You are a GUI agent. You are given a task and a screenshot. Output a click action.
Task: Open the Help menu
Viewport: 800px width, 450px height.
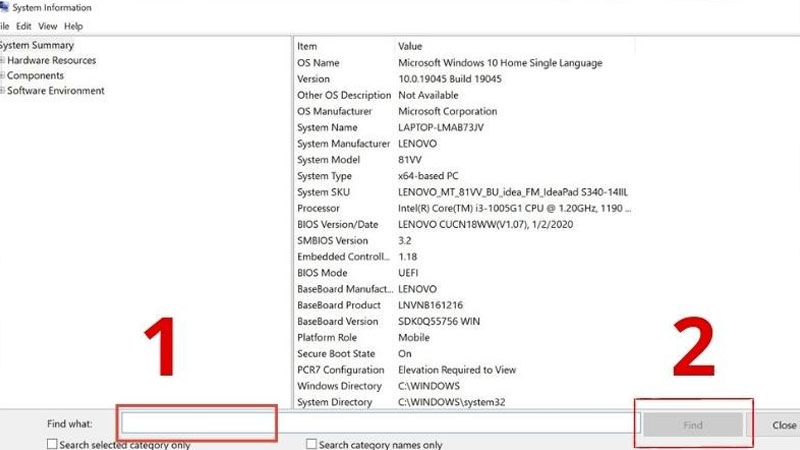tap(73, 26)
